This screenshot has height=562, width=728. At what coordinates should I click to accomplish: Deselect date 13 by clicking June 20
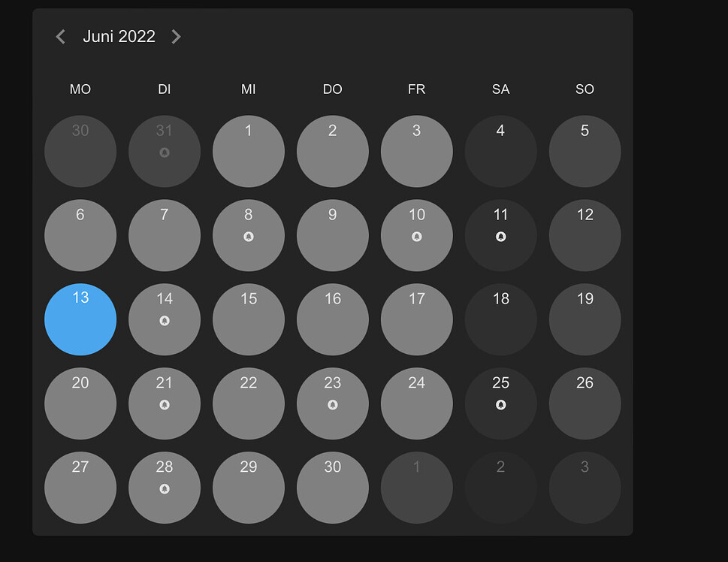click(x=80, y=404)
